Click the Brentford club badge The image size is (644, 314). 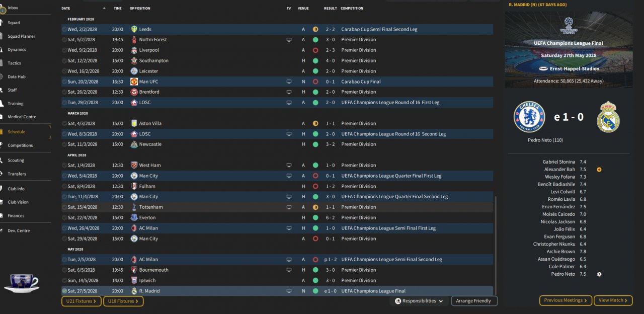click(134, 92)
